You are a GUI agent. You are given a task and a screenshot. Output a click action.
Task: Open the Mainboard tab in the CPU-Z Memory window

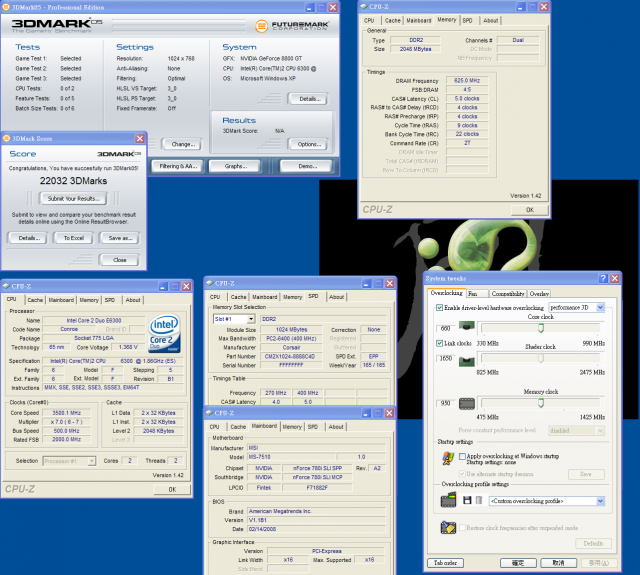(x=419, y=20)
